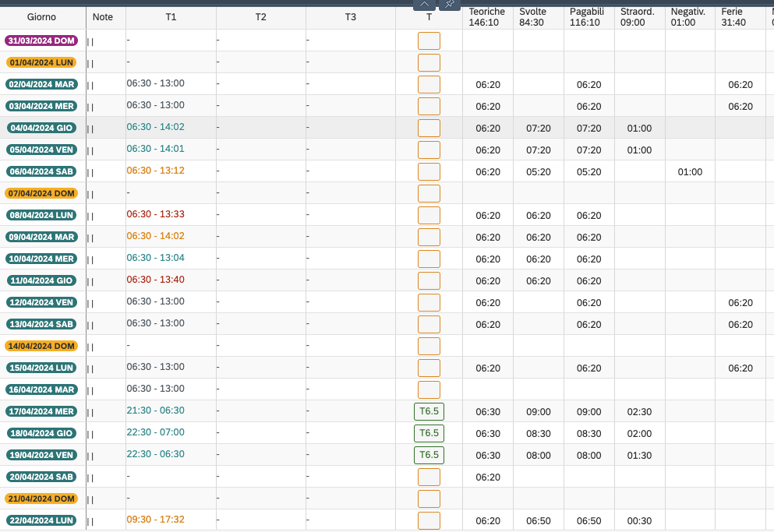This screenshot has height=532, width=774.
Task: Open the note marker for 08/04/2024 LUN
Action: point(90,217)
